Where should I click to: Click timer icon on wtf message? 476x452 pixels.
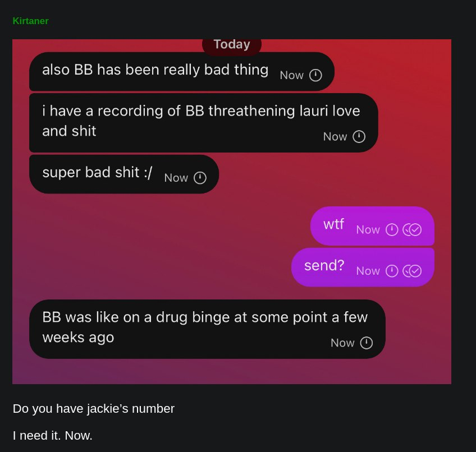click(x=392, y=229)
